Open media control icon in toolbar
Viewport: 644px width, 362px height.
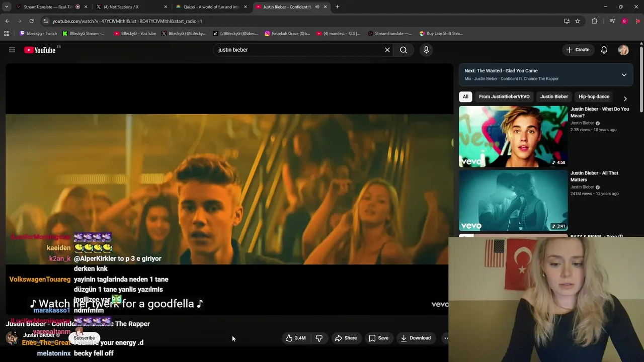(612, 21)
